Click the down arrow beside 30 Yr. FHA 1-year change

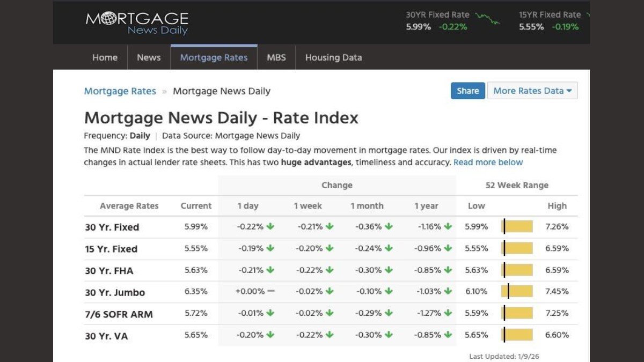pos(449,270)
